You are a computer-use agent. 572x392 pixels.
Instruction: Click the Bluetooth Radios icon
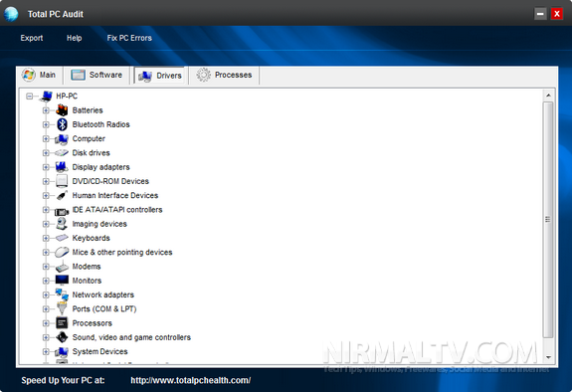pos(62,124)
